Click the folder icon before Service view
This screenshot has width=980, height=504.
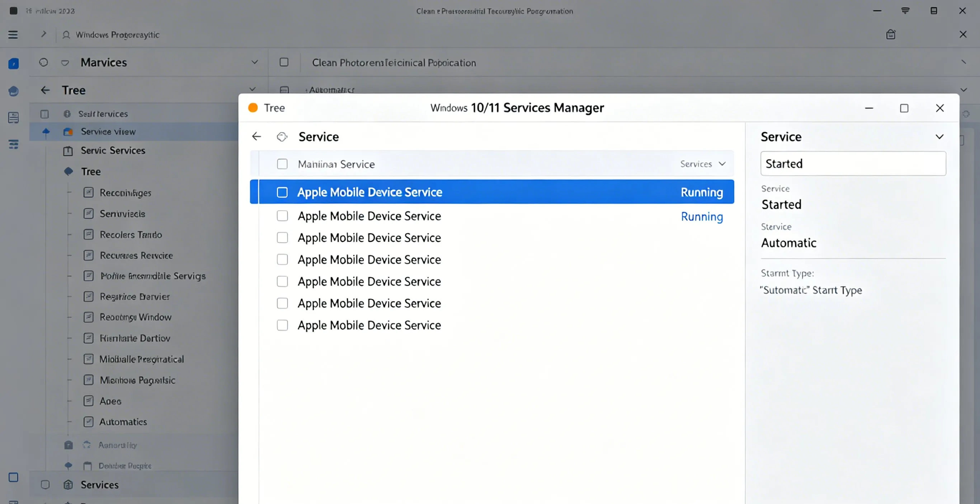point(68,132)
